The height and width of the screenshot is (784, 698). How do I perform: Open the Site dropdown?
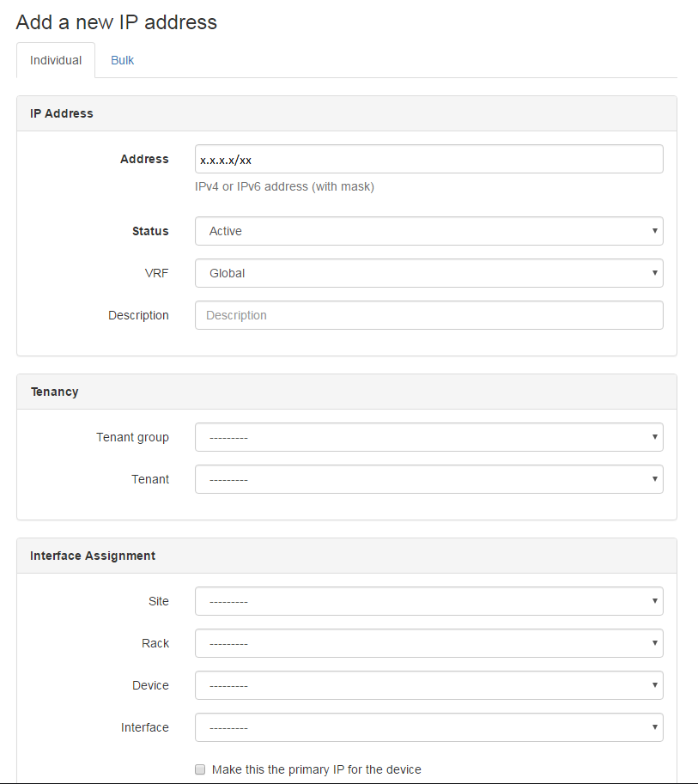pos(428,601)
